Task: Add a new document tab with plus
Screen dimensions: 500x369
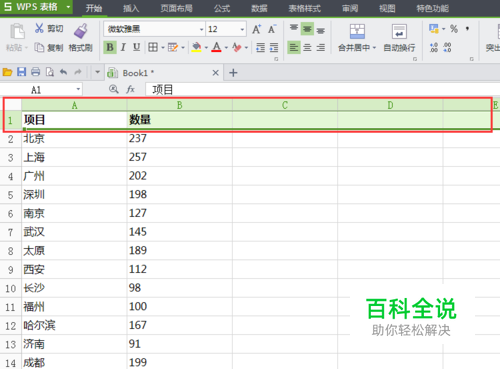Action: pos(233,72)
